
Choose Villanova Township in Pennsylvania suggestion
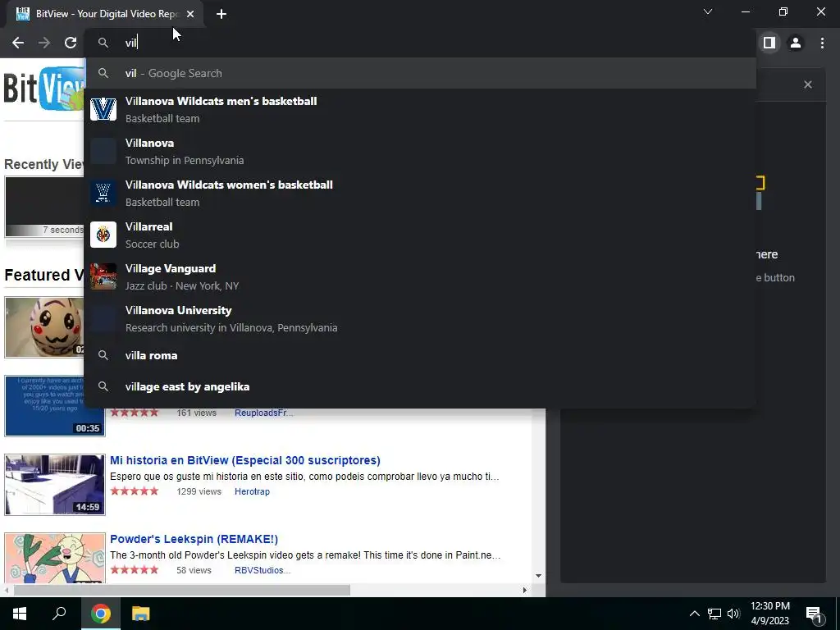pyautogui.click(x=420, y=151)
